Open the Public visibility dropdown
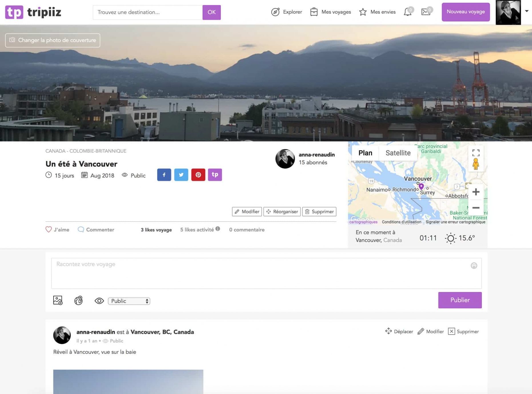 click(129, 301)
